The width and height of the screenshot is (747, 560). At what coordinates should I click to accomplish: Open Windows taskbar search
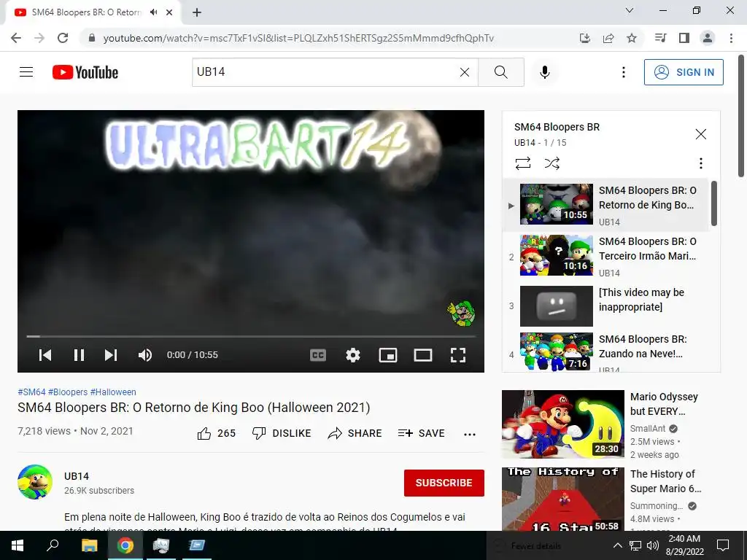pyautogui.click(x=53, y=545)
